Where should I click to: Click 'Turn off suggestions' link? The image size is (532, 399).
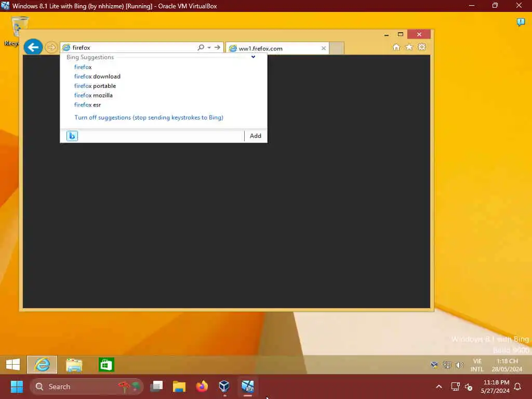click(149, 117)
